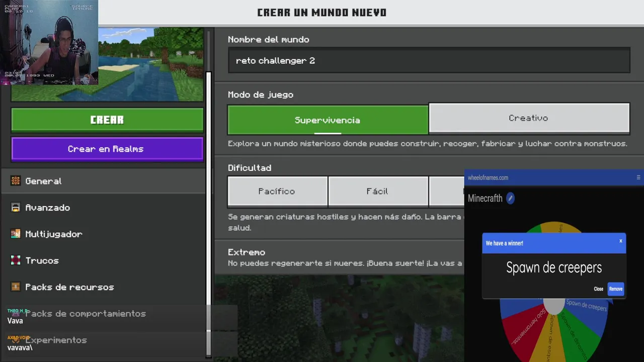Close the winner dialog with the X
Screen dimensions: 644x362
pos(620,241)
